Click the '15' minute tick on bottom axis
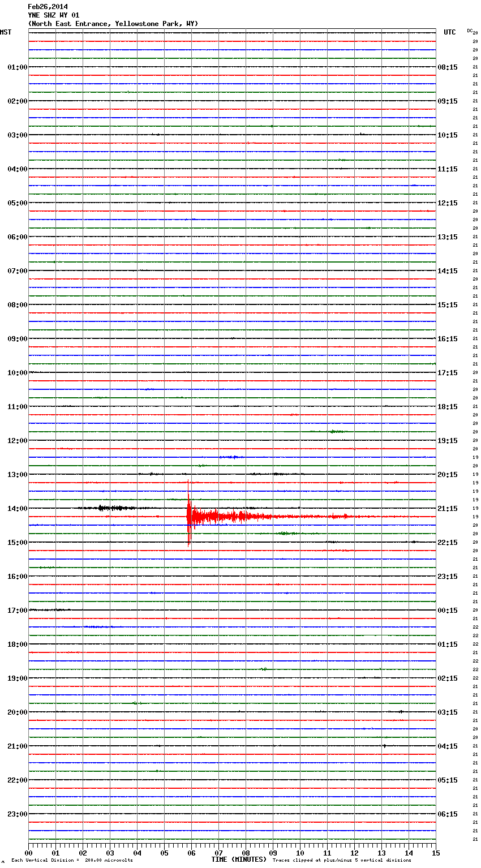The width and height of the screenshot is (481, 868). (x=436, y=853)
